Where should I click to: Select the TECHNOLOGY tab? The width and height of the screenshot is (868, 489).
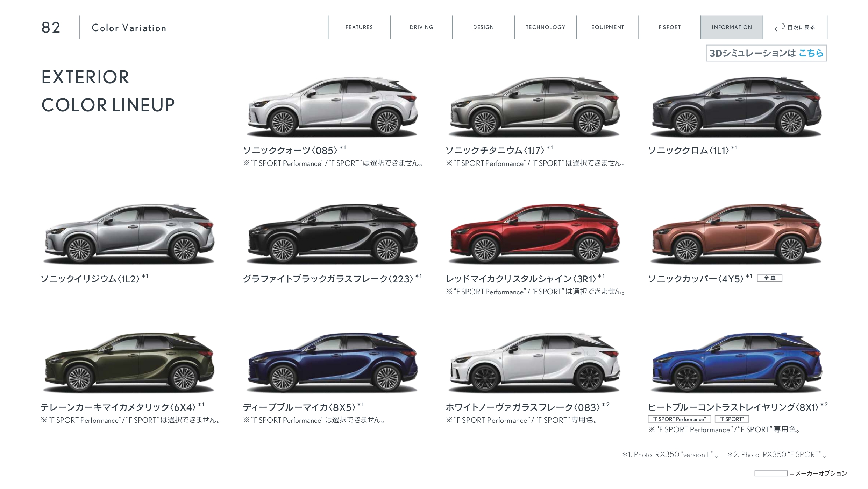click(546, 27)
